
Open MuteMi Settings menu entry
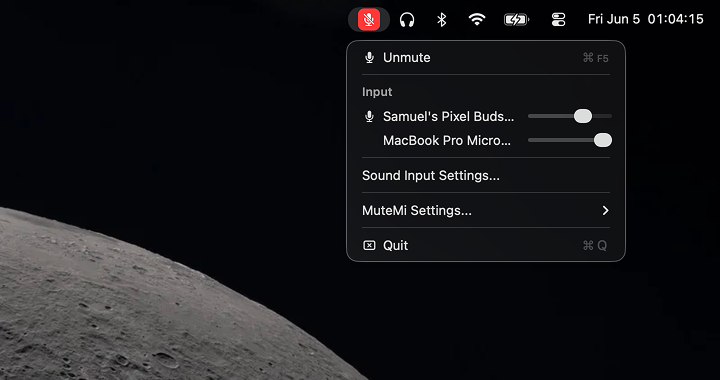(x=486, y=210)
